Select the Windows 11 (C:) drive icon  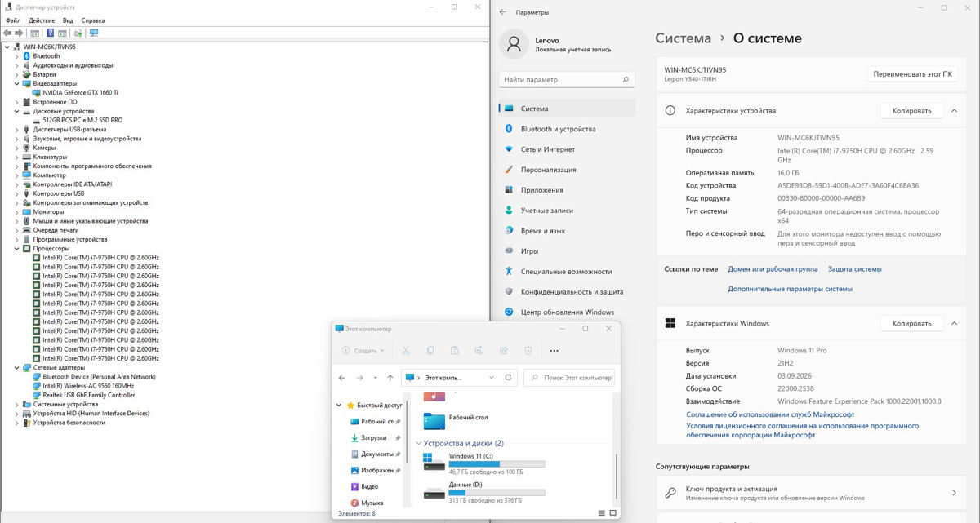[434, 463]
